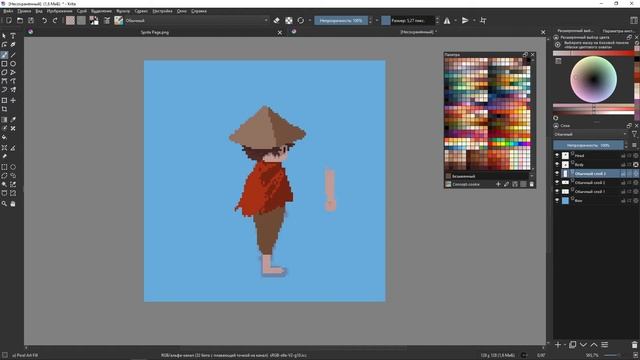Select the Line tool

pos(13,55)
